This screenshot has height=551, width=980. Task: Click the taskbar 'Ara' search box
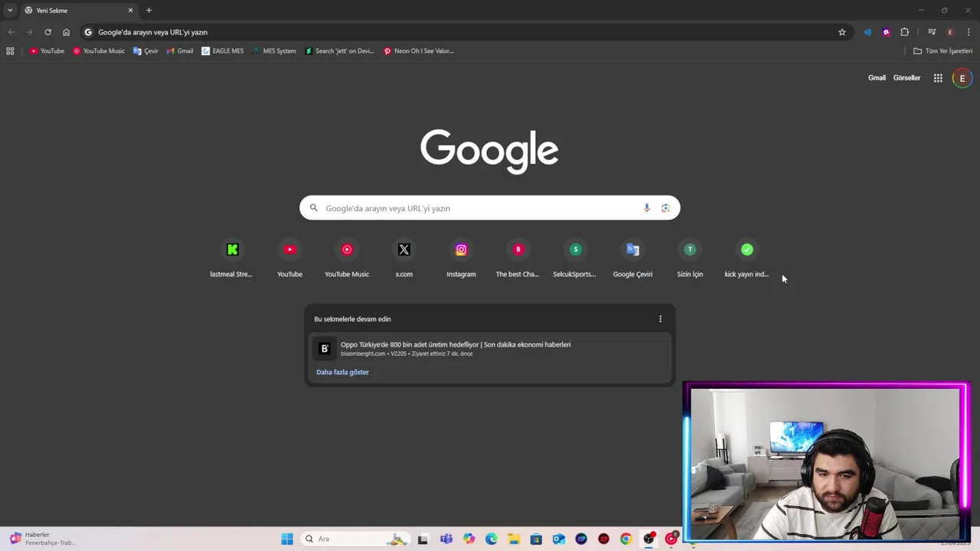354,539
